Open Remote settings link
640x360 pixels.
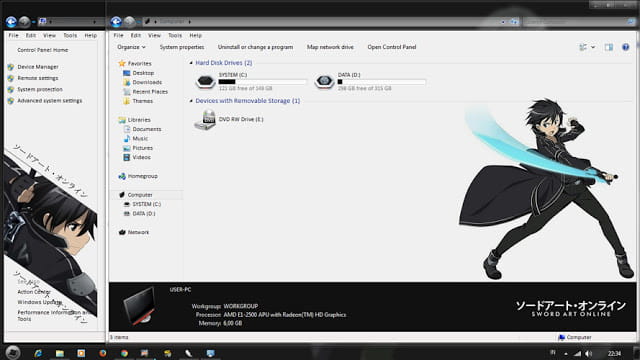click(38, 78)
